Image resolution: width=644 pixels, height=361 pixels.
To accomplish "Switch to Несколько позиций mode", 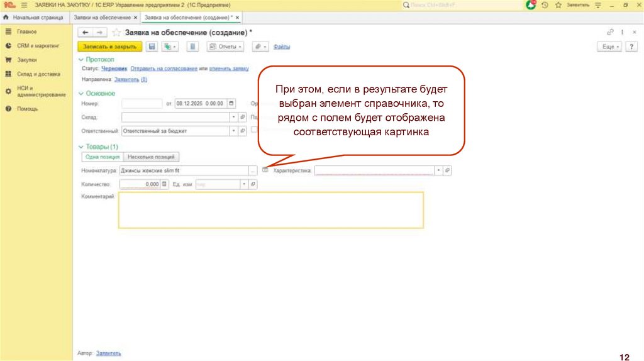I will click(152, 157).
